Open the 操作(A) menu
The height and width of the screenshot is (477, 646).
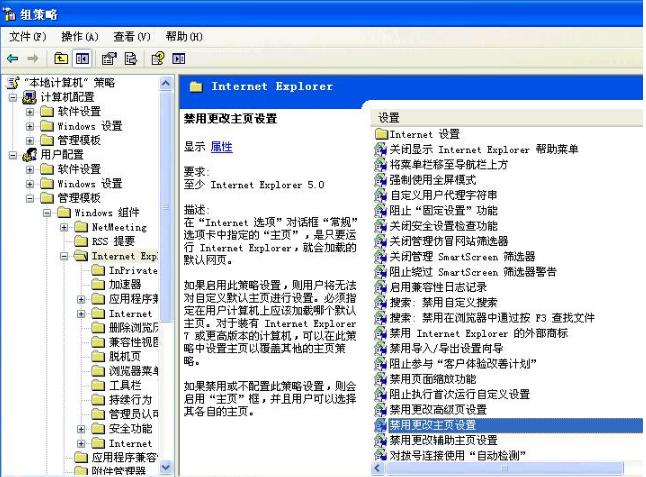coord(80,37)
